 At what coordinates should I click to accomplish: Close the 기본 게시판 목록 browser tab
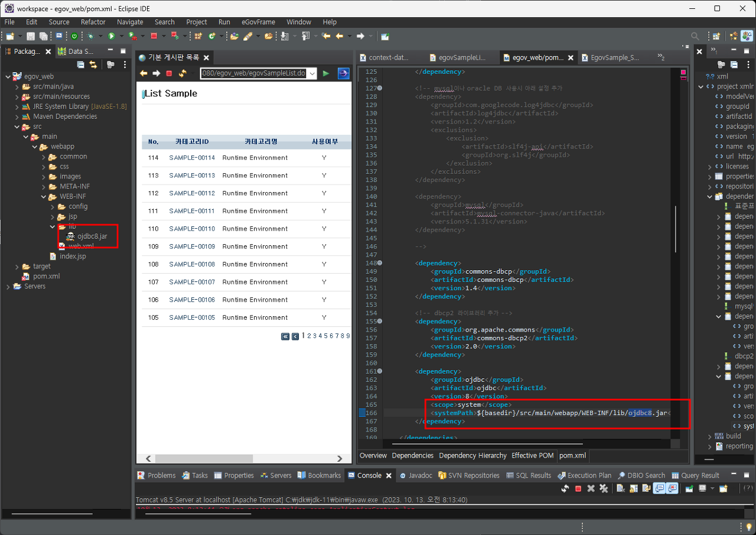[206, 57]
